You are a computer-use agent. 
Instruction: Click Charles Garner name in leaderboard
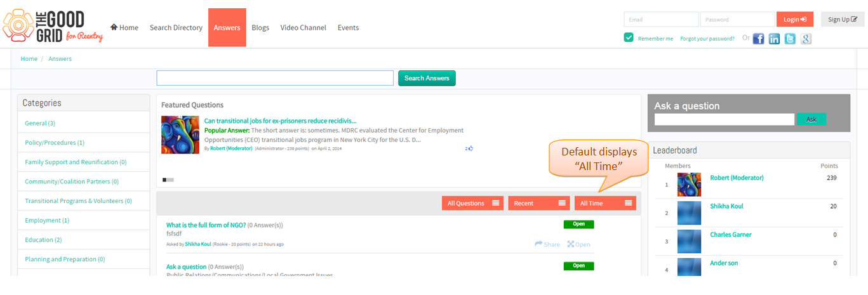pyautogui.click(x=730, y=235)
